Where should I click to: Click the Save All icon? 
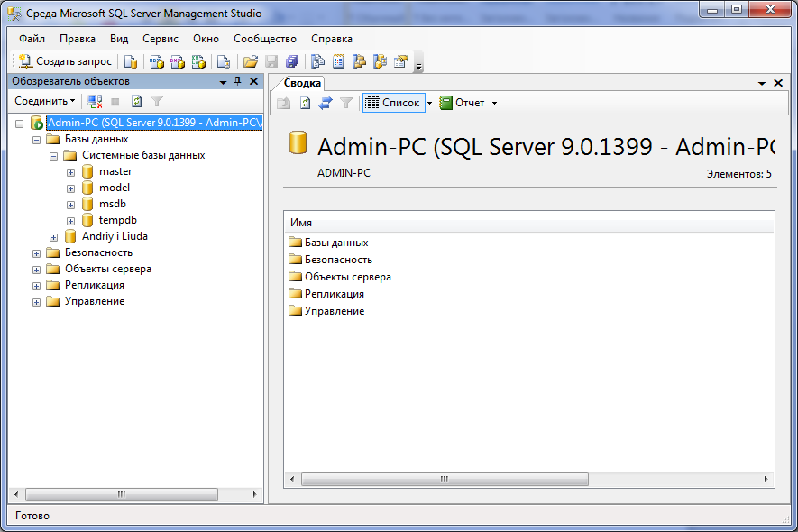click(x=292, y=61)
